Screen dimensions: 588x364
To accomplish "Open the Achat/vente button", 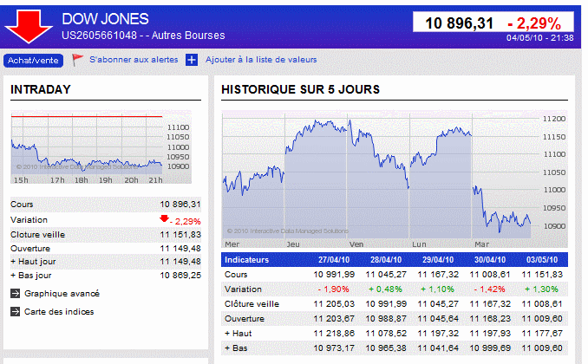I will (x=33, y=61).
